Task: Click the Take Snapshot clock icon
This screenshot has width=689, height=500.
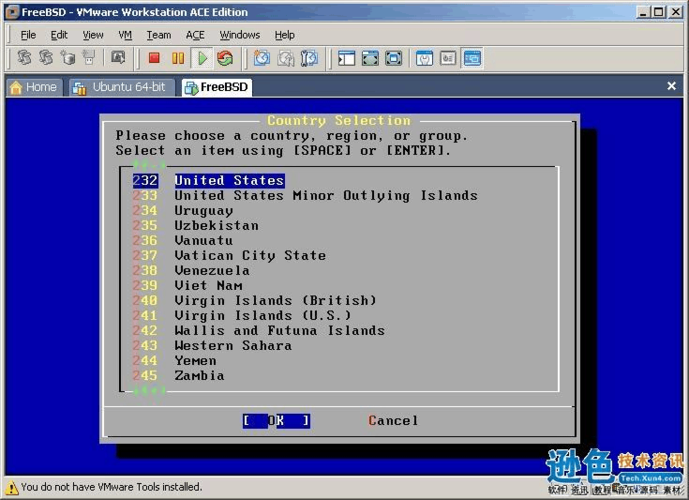Action: 262,58
